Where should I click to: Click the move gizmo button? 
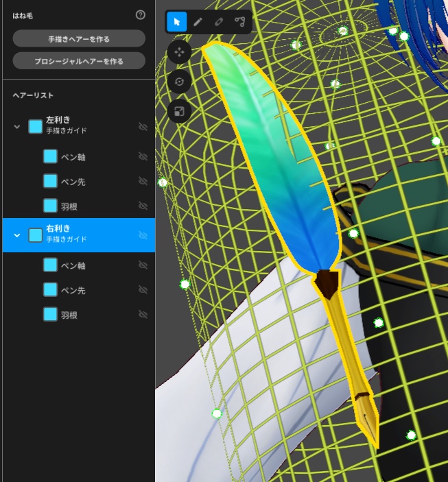pos(179,52)
